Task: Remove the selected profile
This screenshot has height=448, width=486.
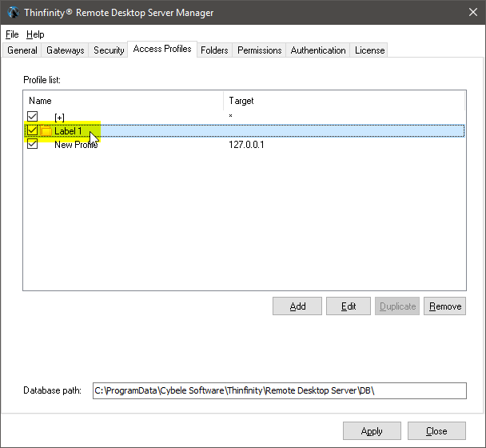Action: click(x=444, y=306)
